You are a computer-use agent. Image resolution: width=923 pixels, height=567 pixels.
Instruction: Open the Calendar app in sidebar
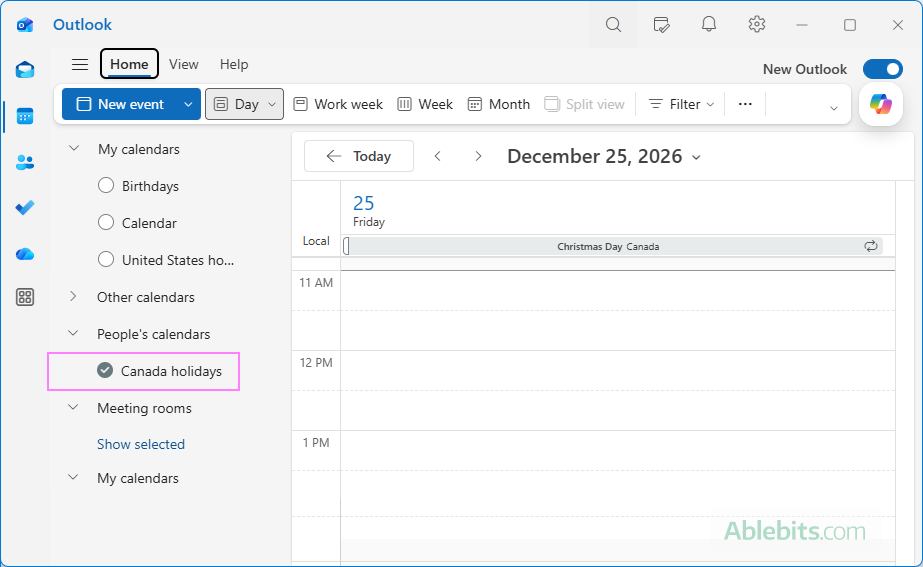25,117
